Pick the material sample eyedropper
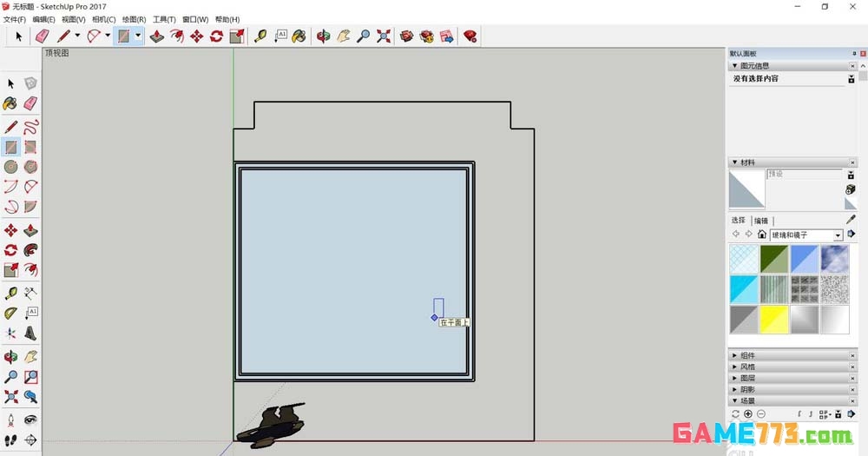Image resolution: width=868 pixels, height=456 pixels. click(x=851, y=220)
